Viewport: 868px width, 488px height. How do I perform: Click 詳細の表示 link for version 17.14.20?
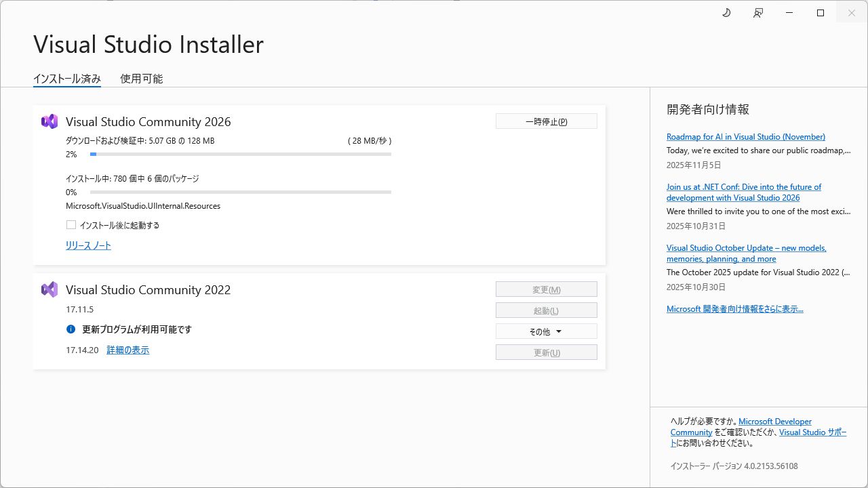click(127, 350)
